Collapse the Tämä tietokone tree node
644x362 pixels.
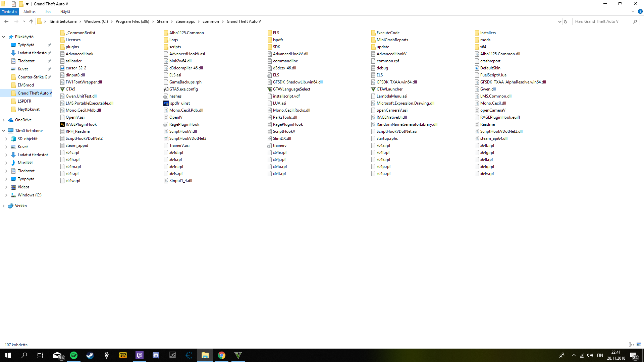(4, 131)
